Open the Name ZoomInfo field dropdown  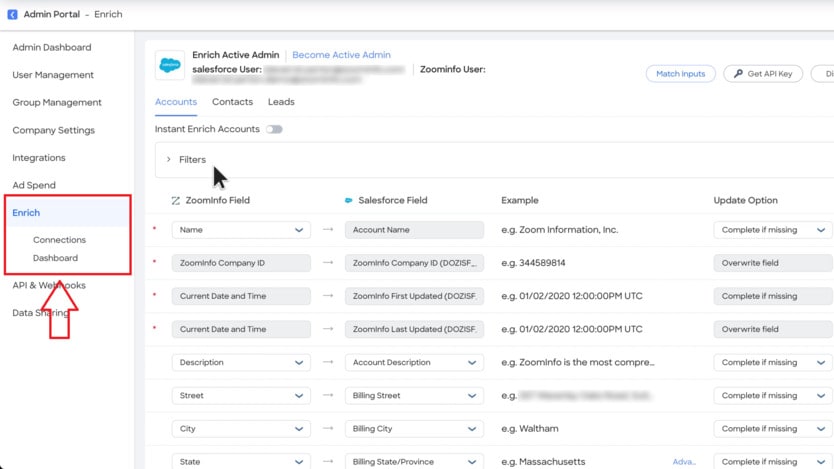[241, 230]
